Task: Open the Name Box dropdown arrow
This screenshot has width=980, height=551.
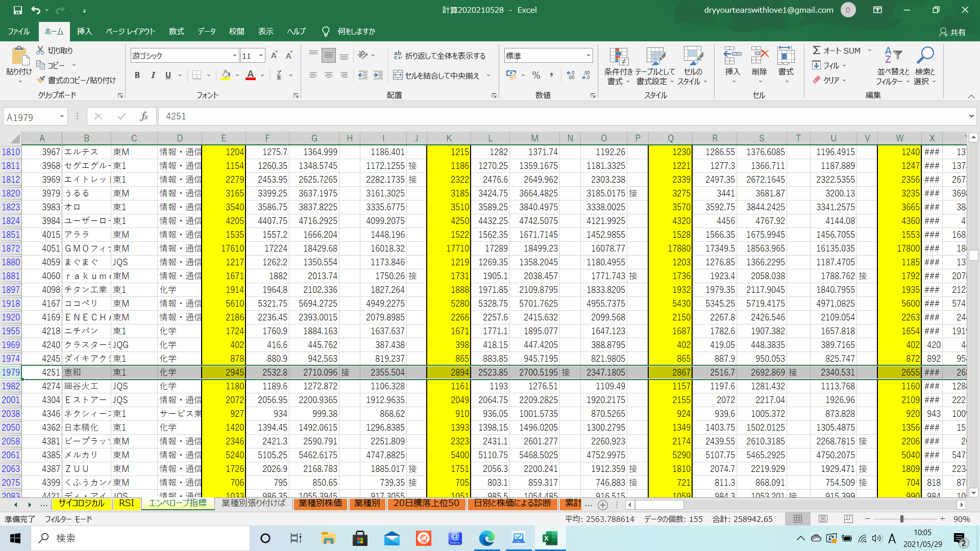Action: pyautogui.click(x=62, y=117)
